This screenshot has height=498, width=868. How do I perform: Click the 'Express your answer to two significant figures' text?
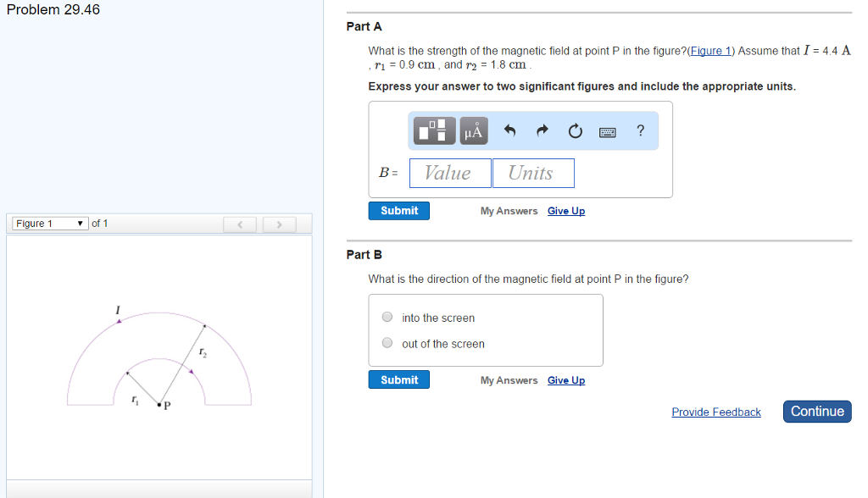581,86
